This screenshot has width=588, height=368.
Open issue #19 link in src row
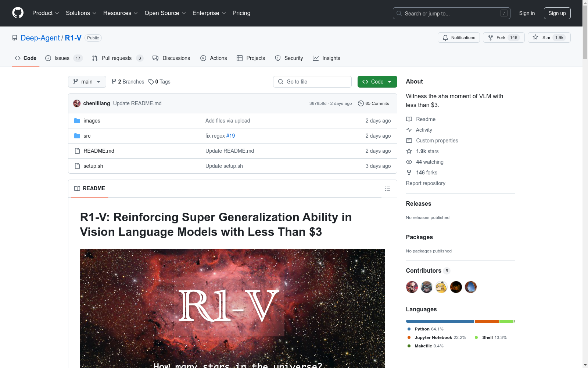point(230,136)
